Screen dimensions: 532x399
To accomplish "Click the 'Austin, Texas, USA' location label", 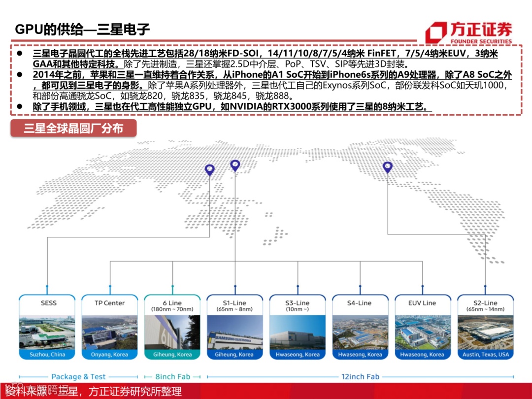I will coord(486,355).
